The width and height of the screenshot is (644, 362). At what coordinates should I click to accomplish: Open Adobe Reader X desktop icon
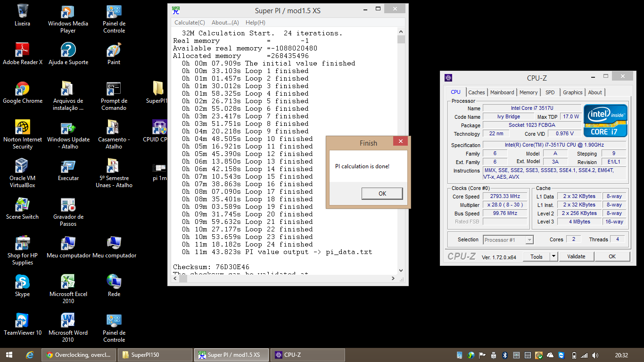[22, 54]
